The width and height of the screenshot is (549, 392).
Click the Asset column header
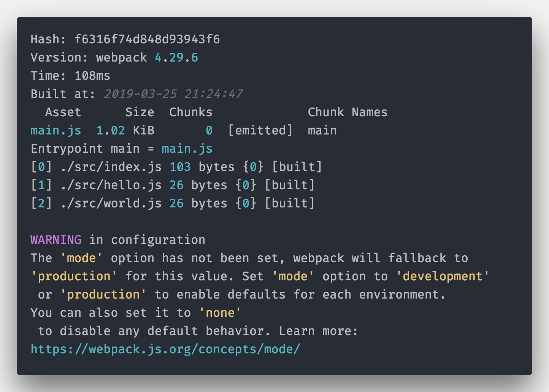(63, 112)
